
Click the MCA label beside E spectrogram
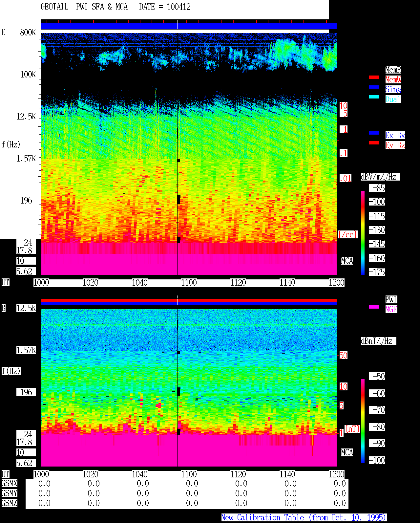[347, 261]
